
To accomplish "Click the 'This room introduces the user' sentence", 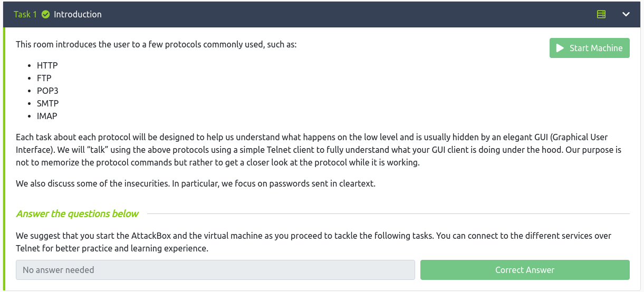I will click(156, 44).
